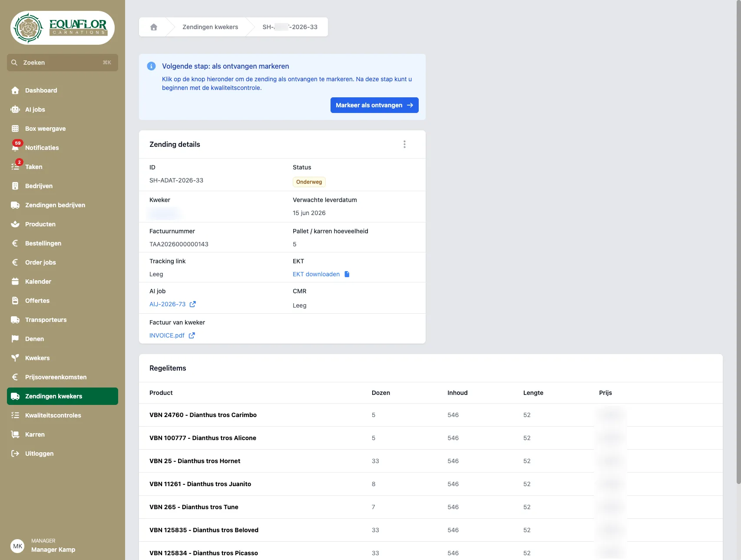Click the Zoeken search field
The width and height of the screenshot is (741, 560).
[x=63, y=63]
